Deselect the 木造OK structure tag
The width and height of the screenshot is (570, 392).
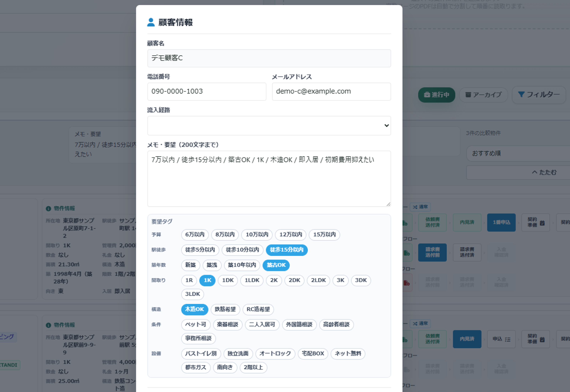coord(195,309)
